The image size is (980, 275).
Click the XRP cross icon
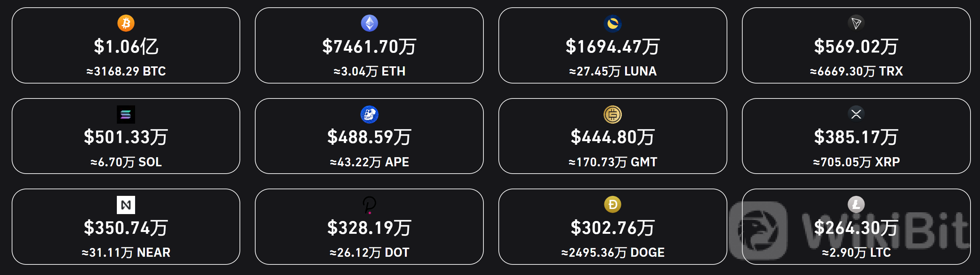coord(856,114)
